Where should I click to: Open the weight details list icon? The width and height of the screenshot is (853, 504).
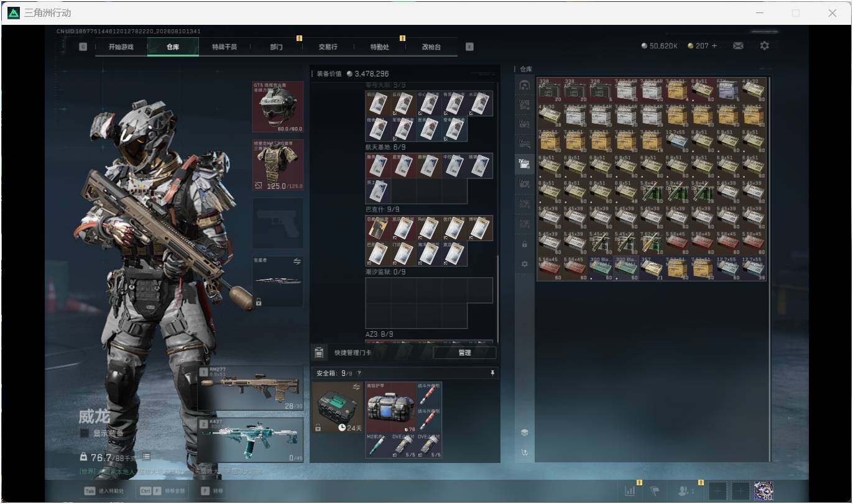point(146,457)
